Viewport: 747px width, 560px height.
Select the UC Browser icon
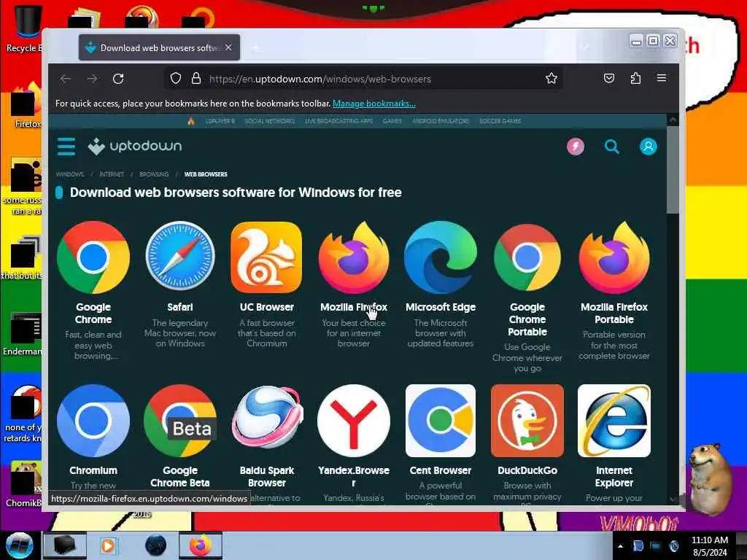(x=267, y=257)
